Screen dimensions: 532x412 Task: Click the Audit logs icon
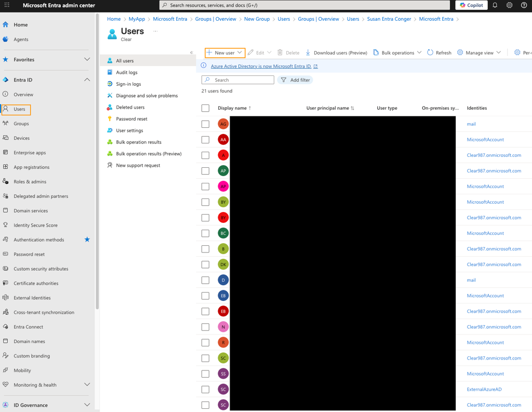click(110, 72)
